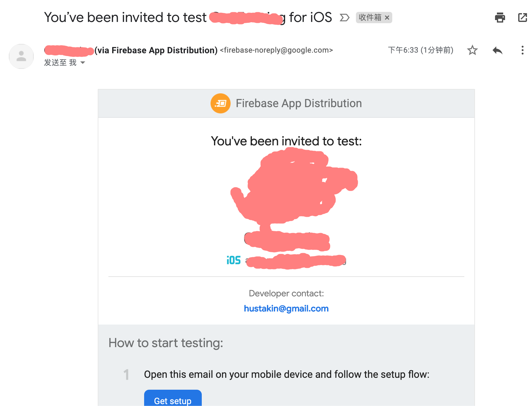This screenshot has height=406, width=532.
Task: Print this email using the printer icon
Action: 500,18
